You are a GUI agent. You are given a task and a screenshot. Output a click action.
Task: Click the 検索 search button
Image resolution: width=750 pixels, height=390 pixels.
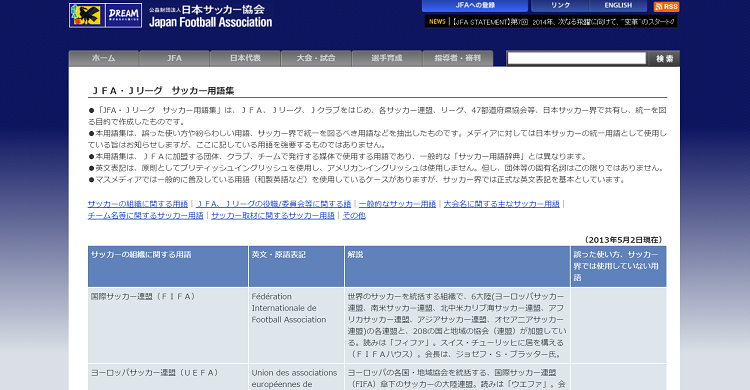(664, 58)
